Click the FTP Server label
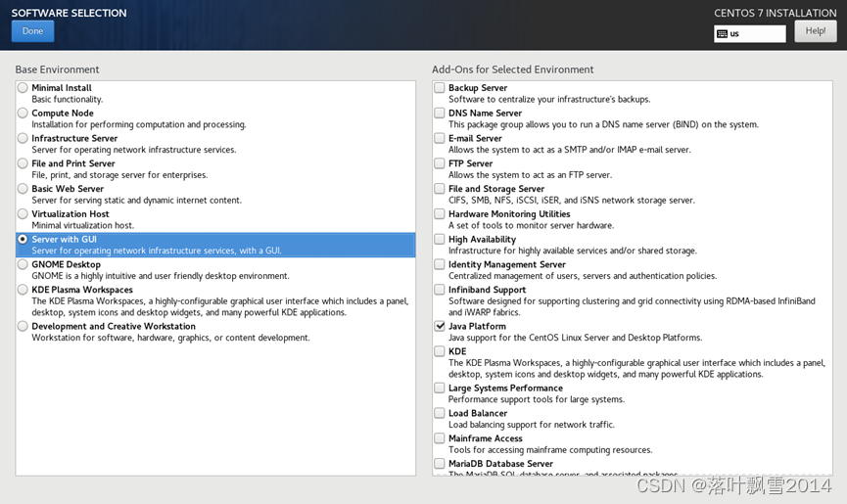 coord(470,163)
